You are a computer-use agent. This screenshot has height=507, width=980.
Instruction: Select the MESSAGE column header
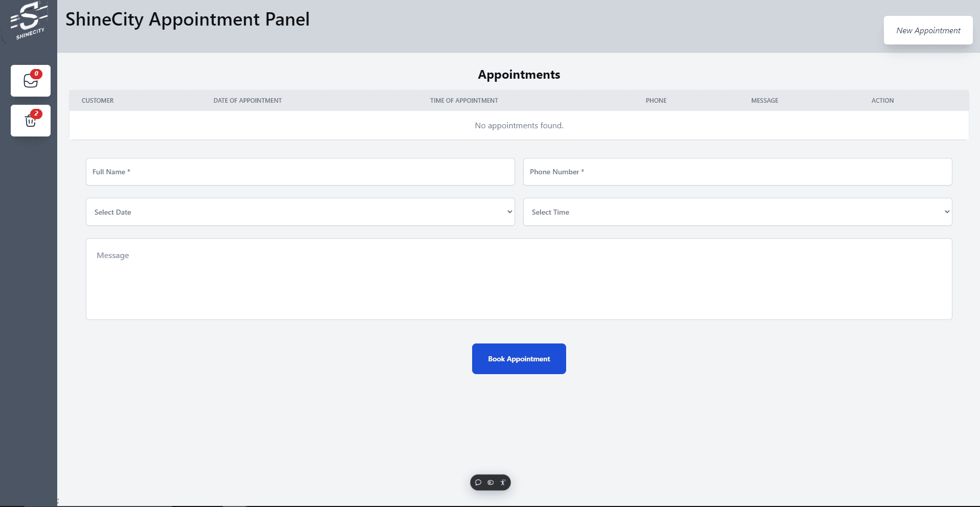click(x=764, y=101)
